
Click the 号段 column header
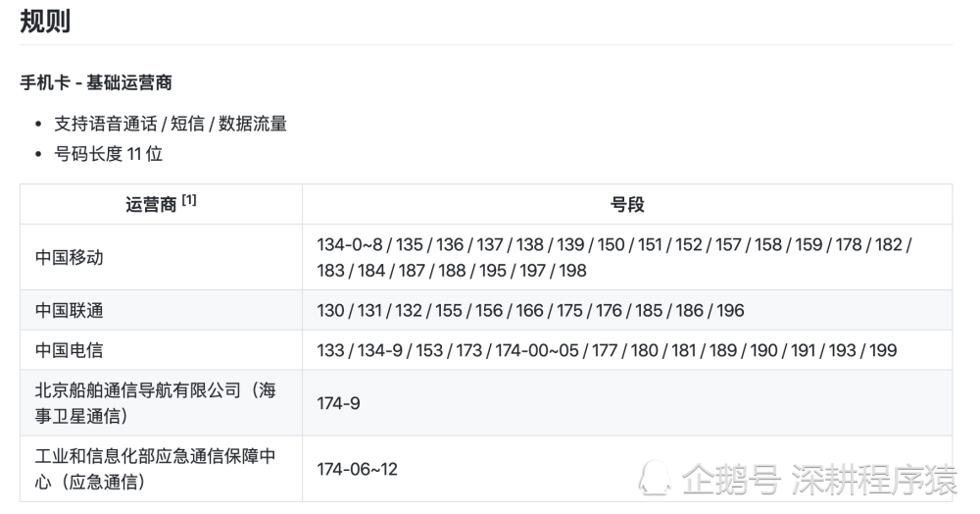coord(627,204)
